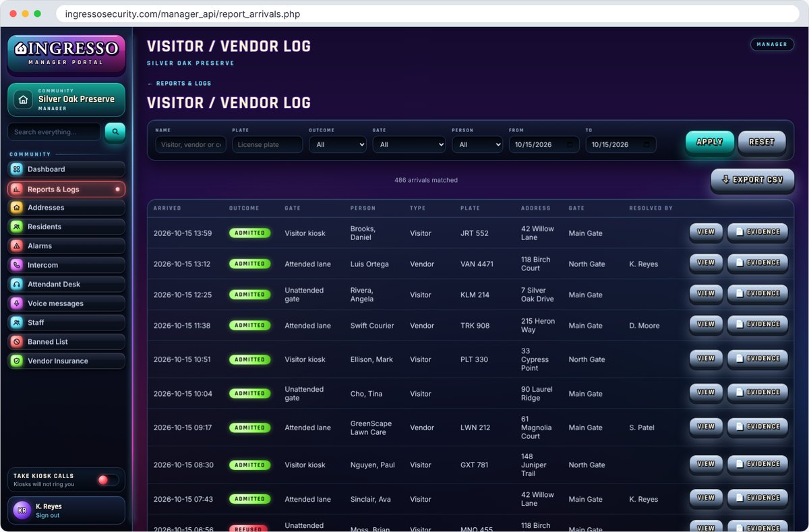This screenshot has height=532, width=809.
Task: Go to Dashboard in sidebar
Action: click(x=66, y=169)
